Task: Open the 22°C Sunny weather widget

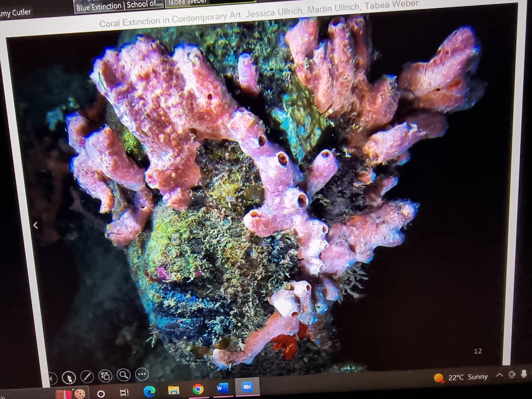Action: tap(461, 378)
